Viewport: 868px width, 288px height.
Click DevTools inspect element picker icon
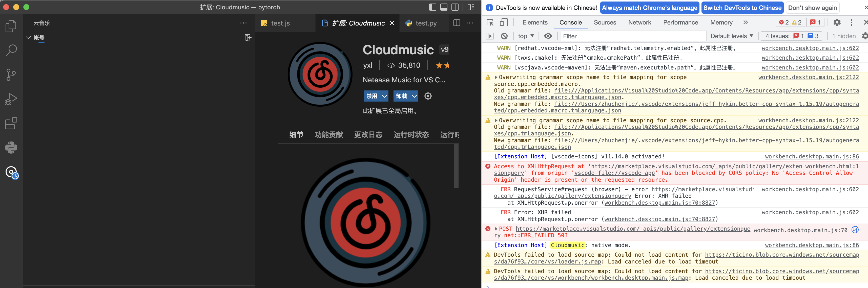490,22
